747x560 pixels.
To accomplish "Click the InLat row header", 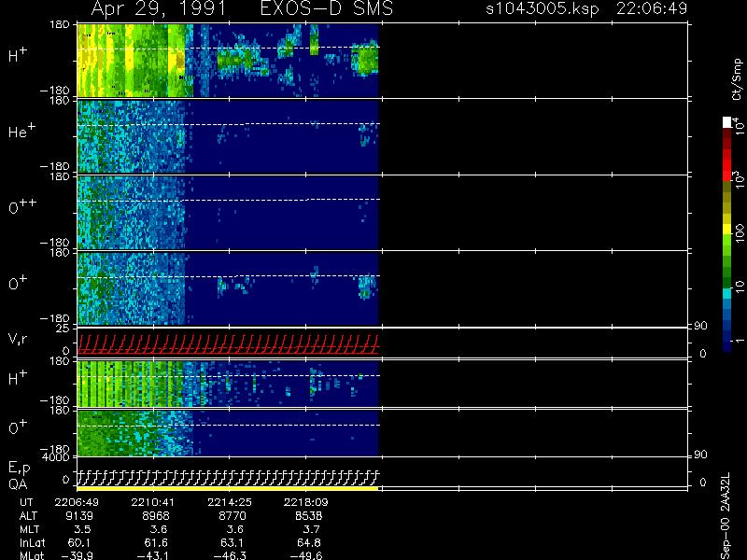I will click(x=32, y=543).
